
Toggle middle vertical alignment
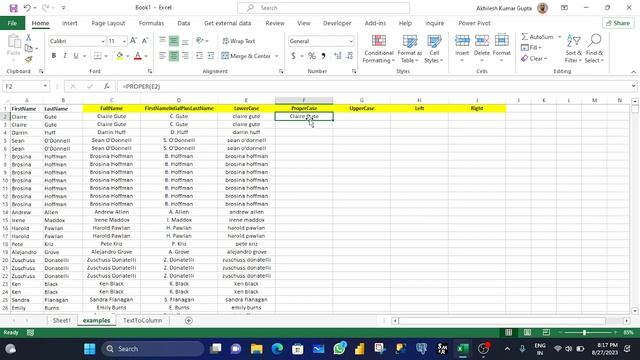point(173,41)
